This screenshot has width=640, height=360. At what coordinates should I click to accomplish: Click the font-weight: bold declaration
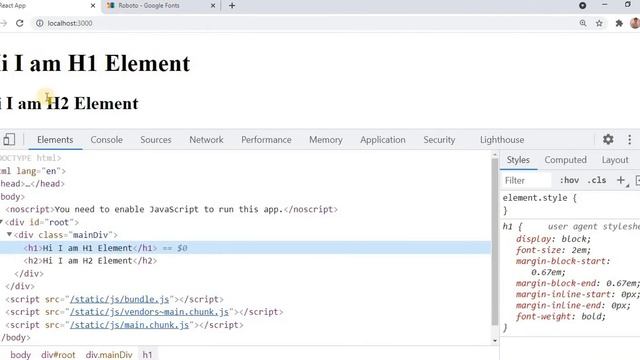(x=560, y=316)
